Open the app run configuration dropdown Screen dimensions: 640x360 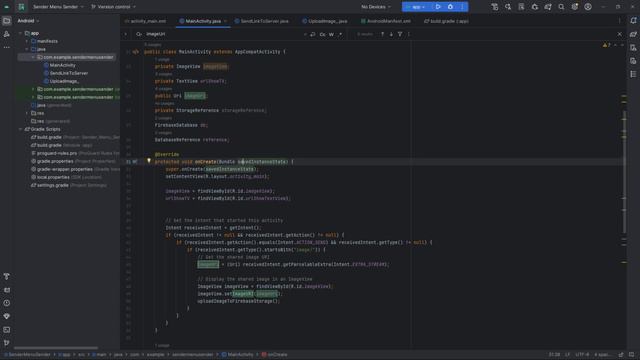pyautogui.click(x=416, y=7)
